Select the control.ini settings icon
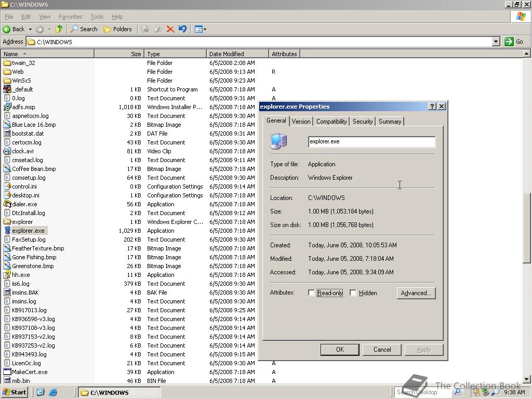The image size is (532, 399). (x=7, y=187)
